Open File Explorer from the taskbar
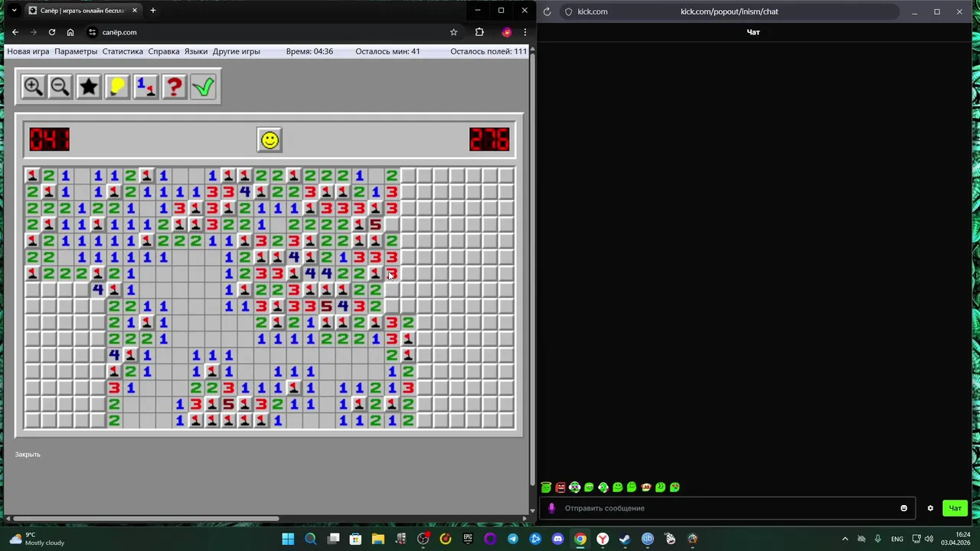Screen dimensions: 980x551 point(377,539)
